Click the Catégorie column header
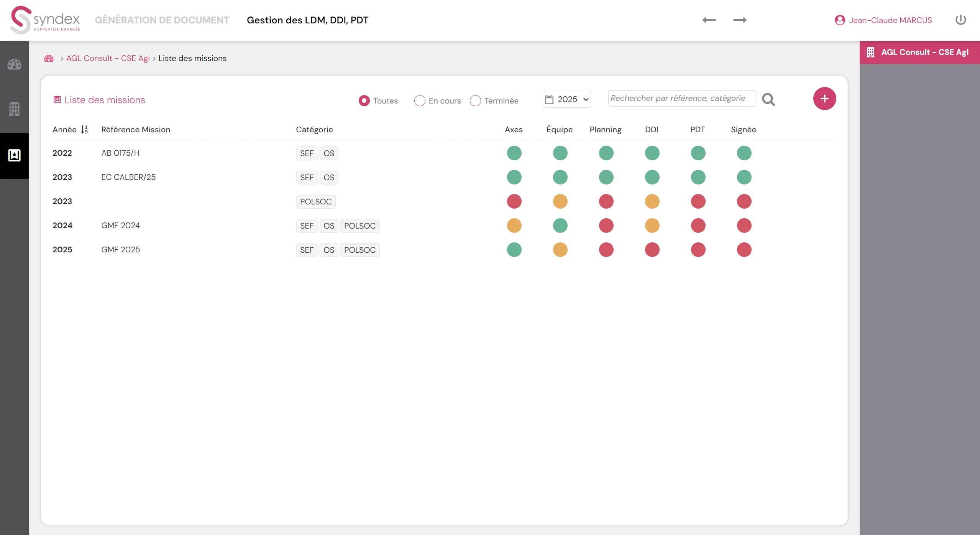 pyautogui.click(x=314, y=130)
